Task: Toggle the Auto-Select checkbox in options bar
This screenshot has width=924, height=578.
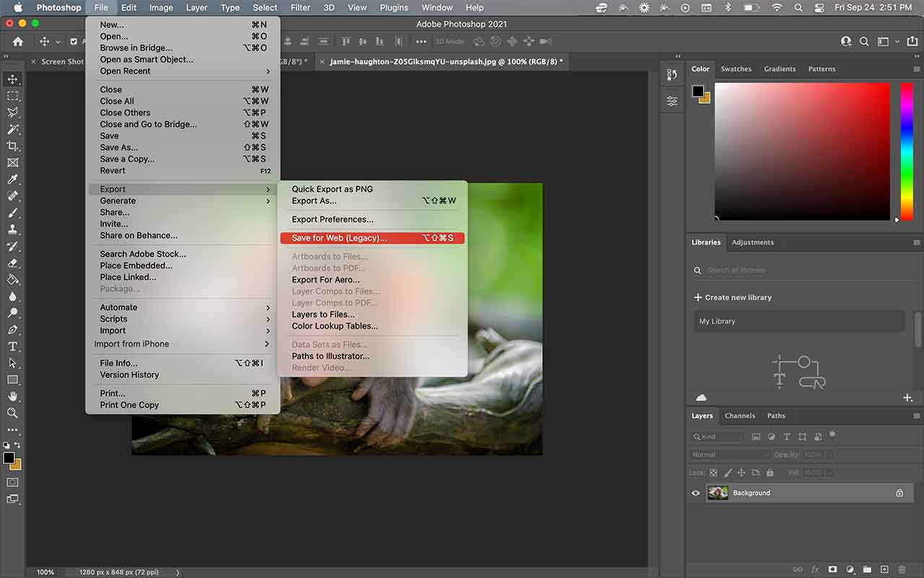Action: [x=74, y=42]
